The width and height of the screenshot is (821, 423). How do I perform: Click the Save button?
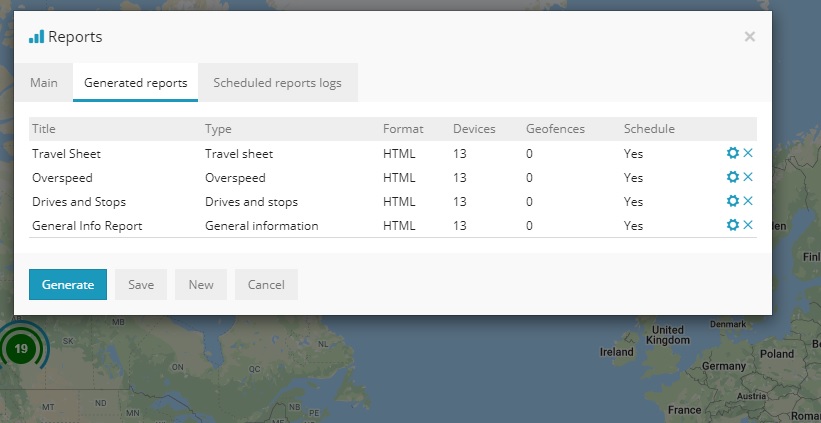tap(141, 285)
